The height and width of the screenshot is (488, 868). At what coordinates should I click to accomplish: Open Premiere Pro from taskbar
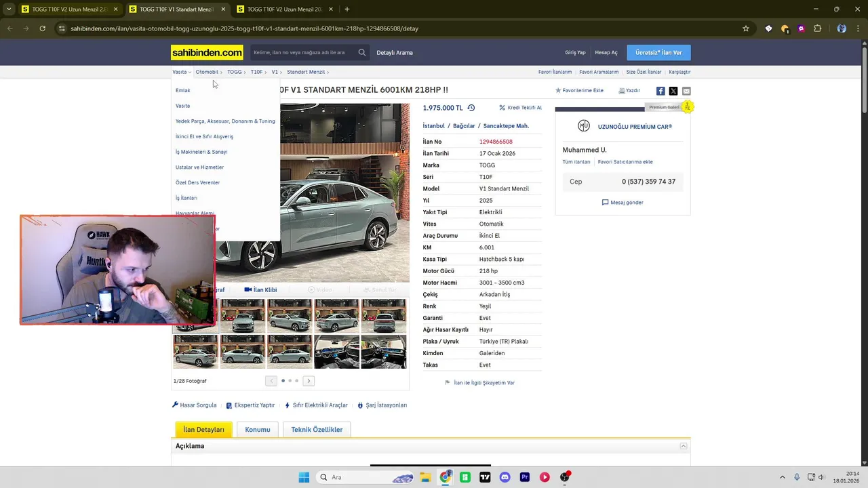(x=525, y=477)
